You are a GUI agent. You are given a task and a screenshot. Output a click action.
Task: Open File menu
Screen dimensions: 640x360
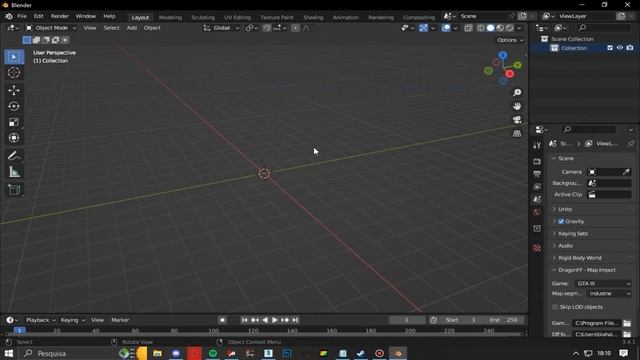coord(22,16)
